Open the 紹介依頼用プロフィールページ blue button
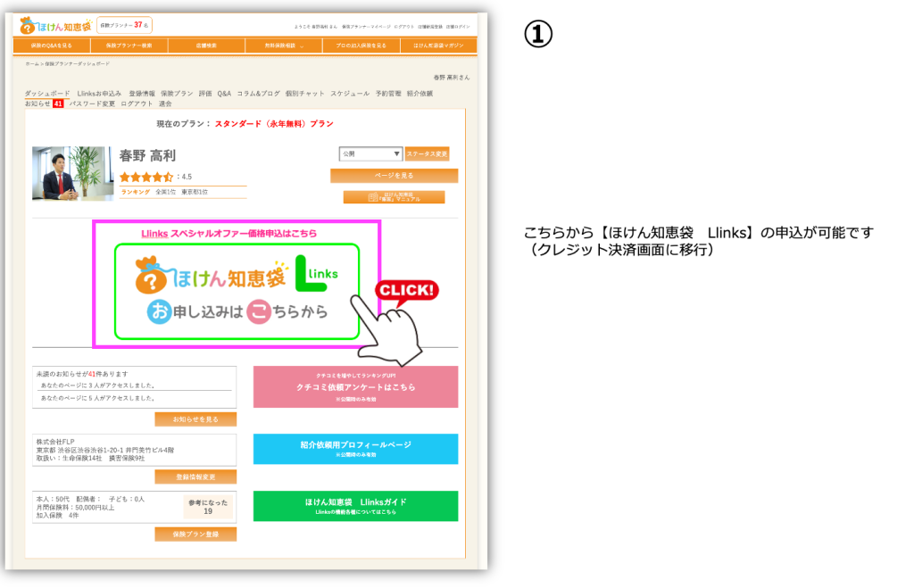This screenshot has height=588, width=914. click(355, 449)
